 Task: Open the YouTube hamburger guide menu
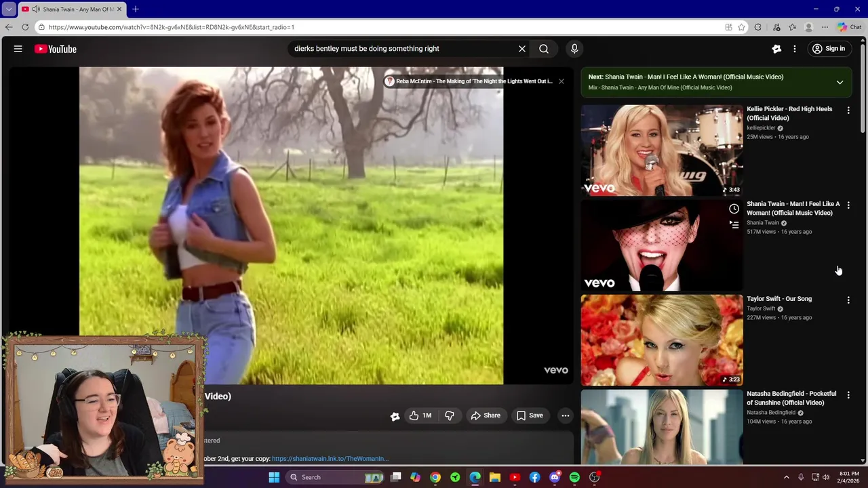(18, 49)
